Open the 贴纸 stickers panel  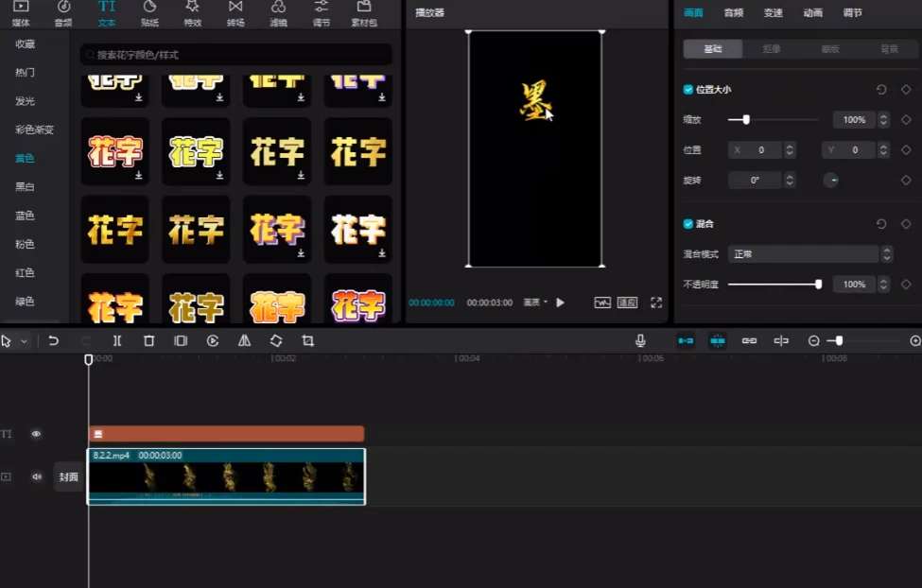tap(149, 12)
